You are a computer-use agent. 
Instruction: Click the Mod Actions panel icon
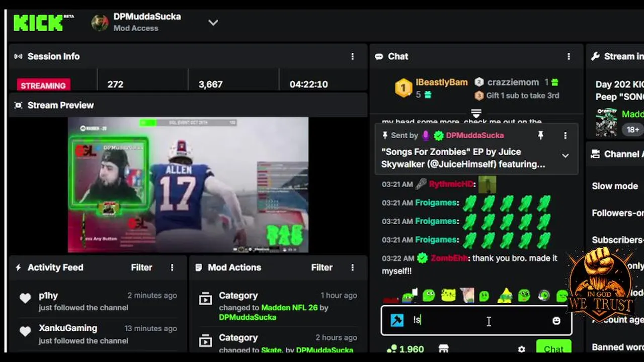[x=199, y=267]
